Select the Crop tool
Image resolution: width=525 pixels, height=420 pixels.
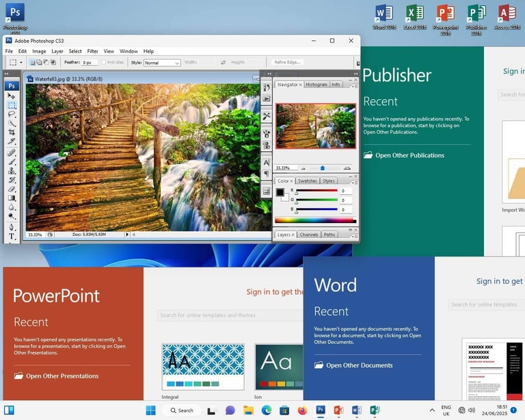click(12, 132)
